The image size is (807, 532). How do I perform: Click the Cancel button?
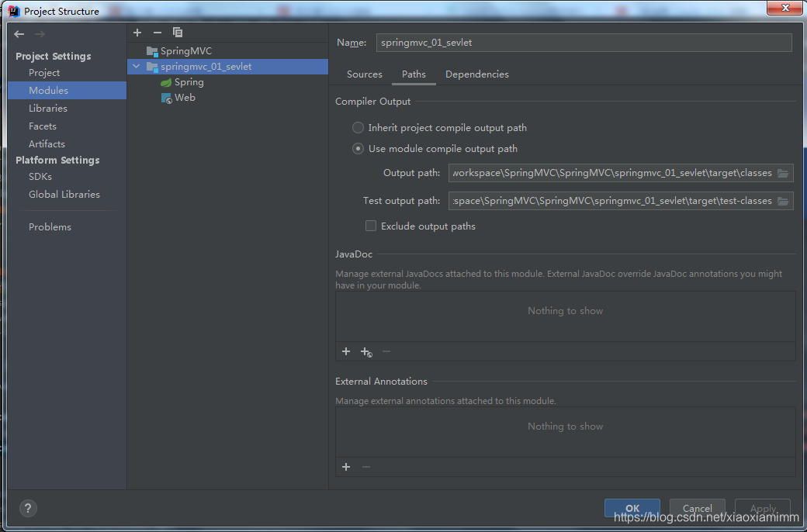coord(698,508)
